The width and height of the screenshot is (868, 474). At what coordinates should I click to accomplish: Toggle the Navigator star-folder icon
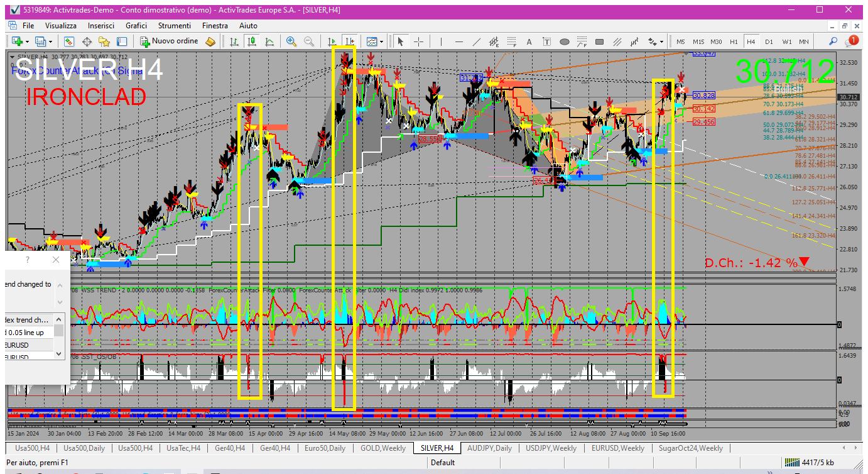(x=104, y=41)
